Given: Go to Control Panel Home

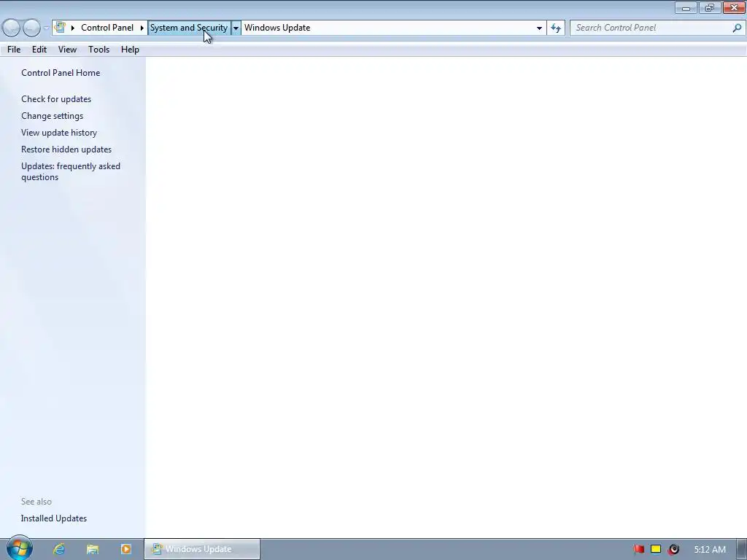Looking at the screenshot, I should (x=61, y=73).
